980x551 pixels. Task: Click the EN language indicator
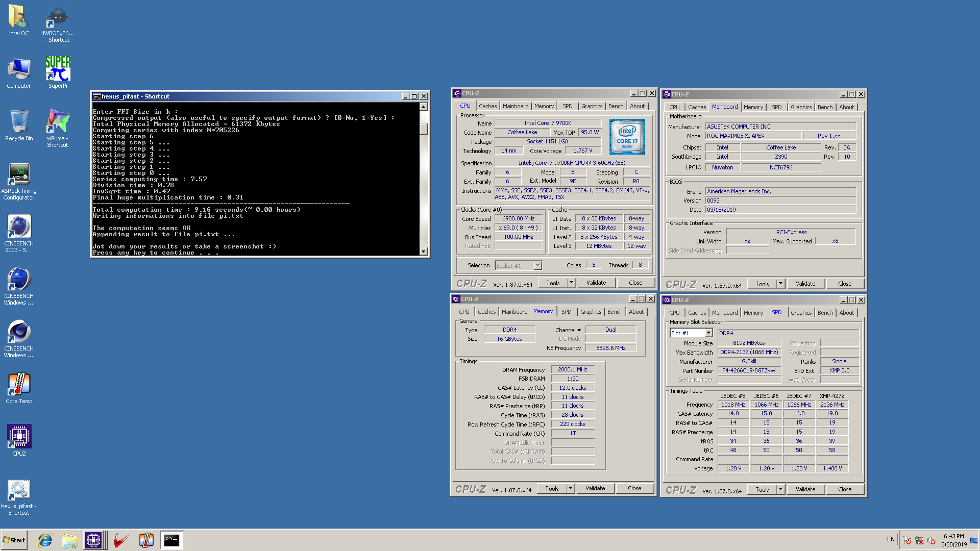coord(891,539)
